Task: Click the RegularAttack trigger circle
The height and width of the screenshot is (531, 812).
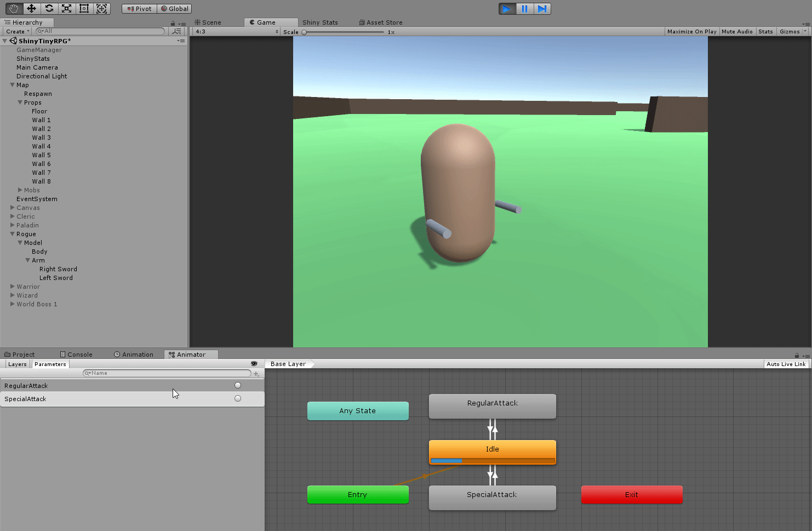Action: pos(237,385)
